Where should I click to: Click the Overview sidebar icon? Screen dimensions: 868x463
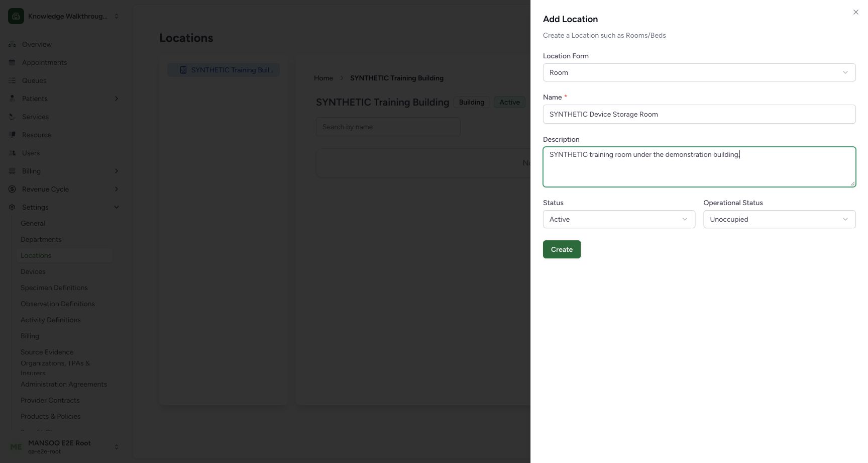[x=12, y=44]
